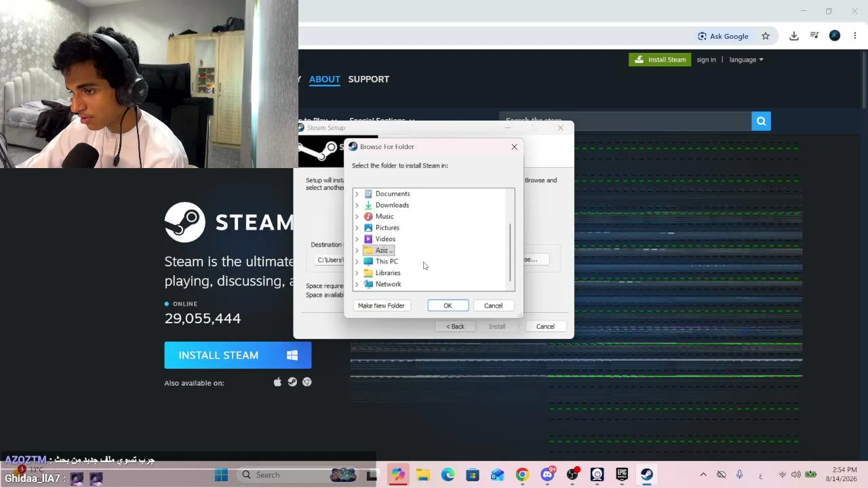Cancel the Browse For Folder dialog
This screenshot has width=868, height=488.
pos(493,306)
